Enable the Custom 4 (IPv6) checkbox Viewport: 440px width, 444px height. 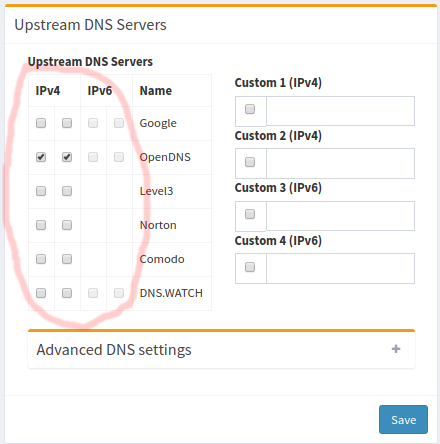pyautogui.click(x=250, y=267)
